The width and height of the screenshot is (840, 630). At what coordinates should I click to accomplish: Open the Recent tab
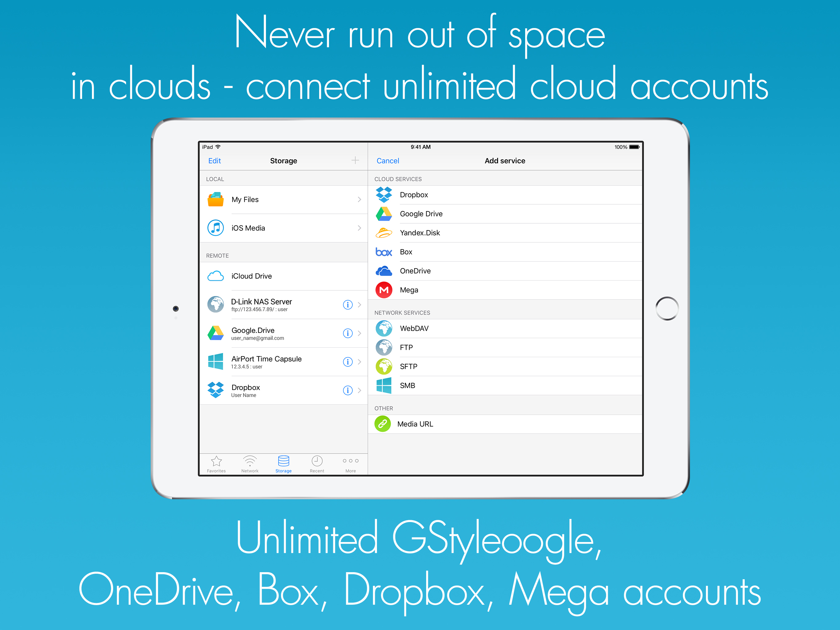(x=317, y=464)
